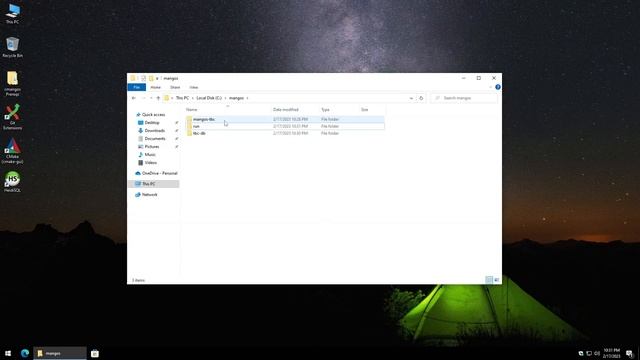Select the CMake (cmake-gui) desktop shortcut
Viewport: 640px width, 360px height.
pos(12,151)
